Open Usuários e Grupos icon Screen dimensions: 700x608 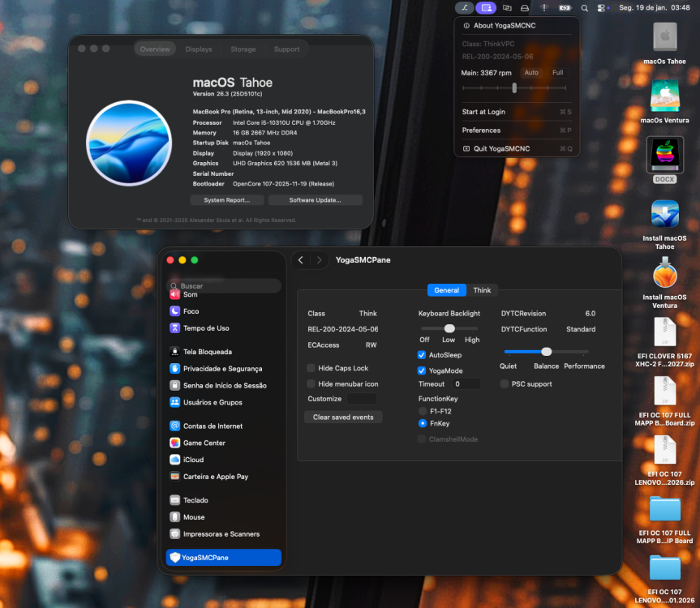(x=175, y=402)
